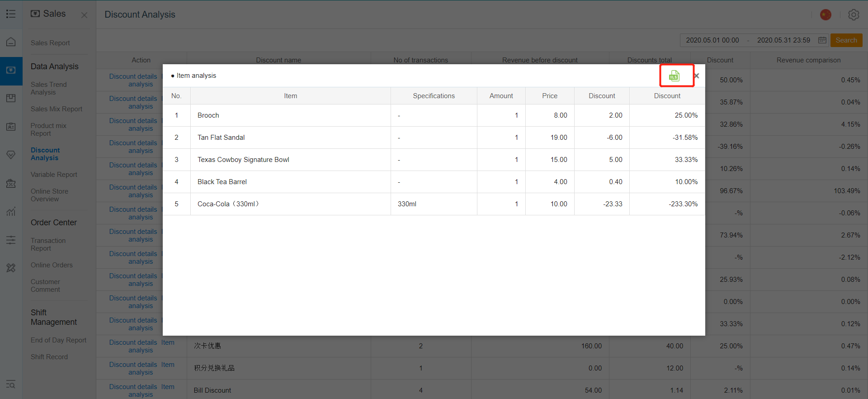Viewport: 868px width, 399px height.
Task: Close the Item analysis dialog
Action: coord(697,76)
